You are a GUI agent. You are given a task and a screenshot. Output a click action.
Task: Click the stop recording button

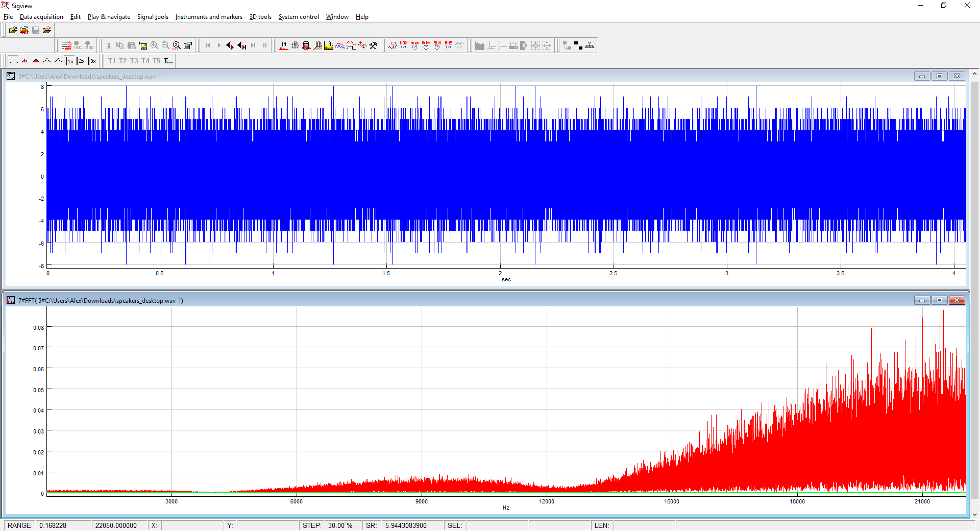point(89,45)
